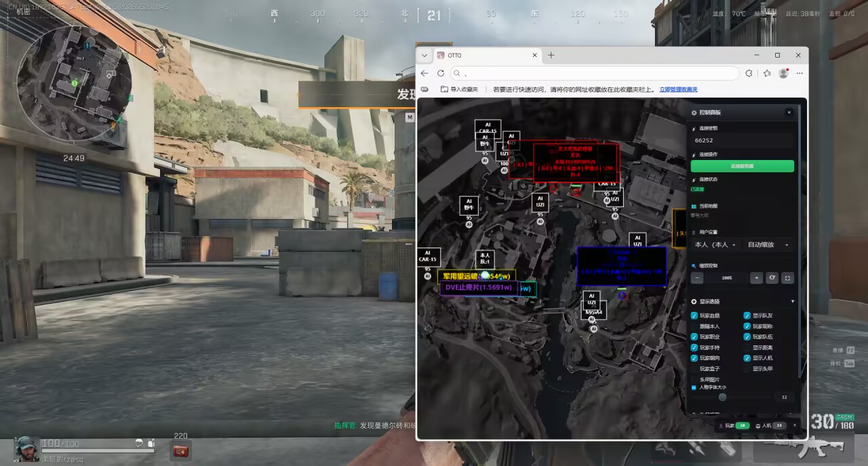Uncheck 玩家队伍 checkbox
The width and height of the screenshot is (868, 466).
click(x=747, y=336)
